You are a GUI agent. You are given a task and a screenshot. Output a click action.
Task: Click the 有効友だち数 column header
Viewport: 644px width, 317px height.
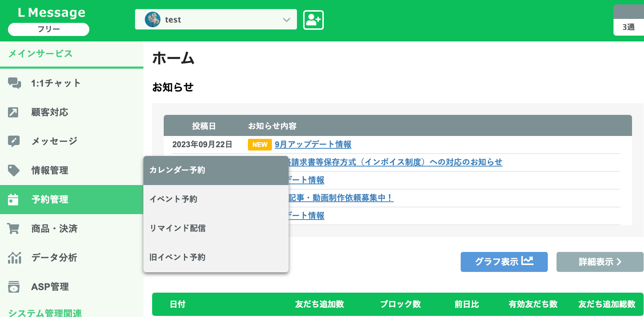[x=533, y=304]
